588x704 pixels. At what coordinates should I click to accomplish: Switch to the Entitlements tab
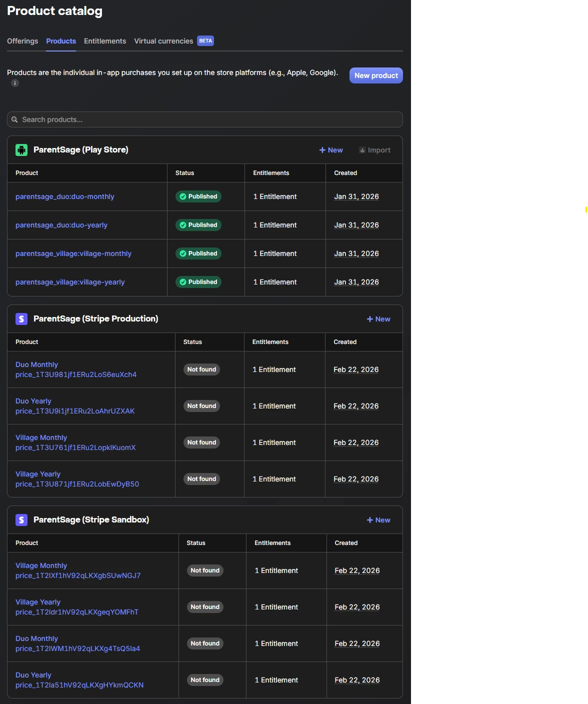coord(105,41)
